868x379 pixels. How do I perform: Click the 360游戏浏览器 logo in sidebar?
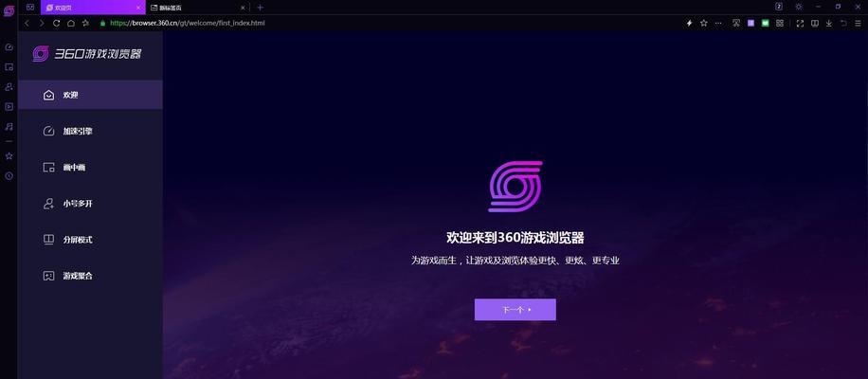point(87,54)
